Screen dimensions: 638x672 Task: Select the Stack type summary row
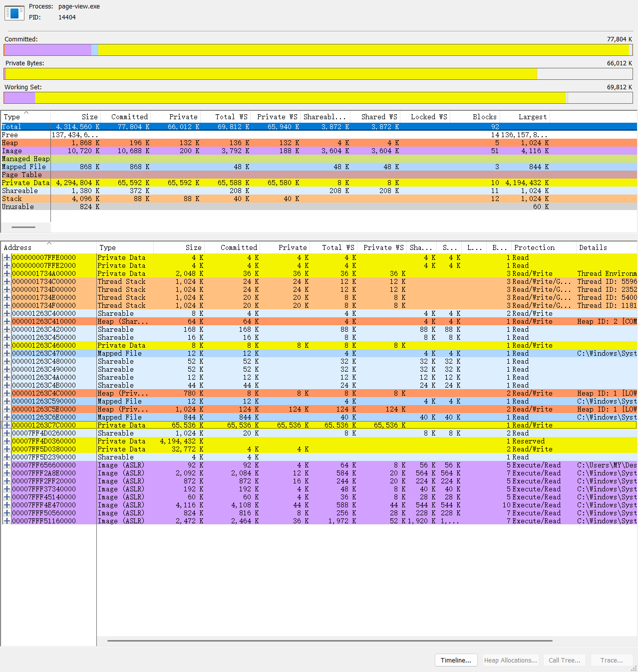pos(319,199)
